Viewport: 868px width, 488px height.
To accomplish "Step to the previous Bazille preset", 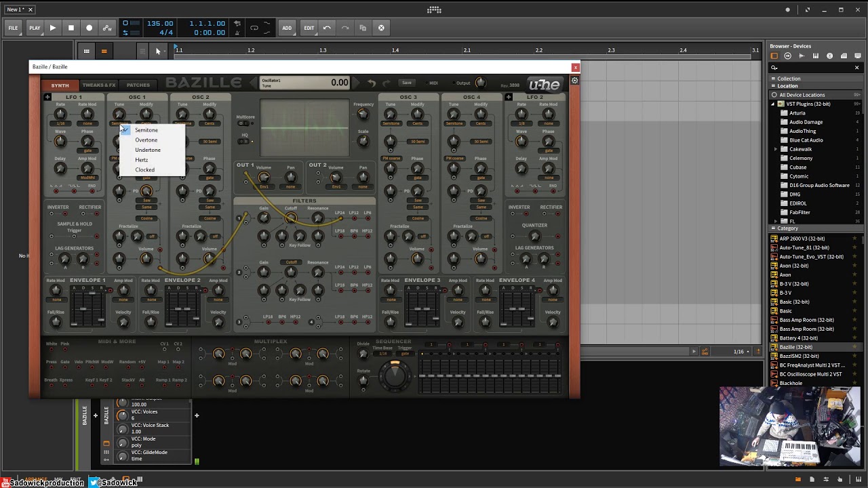I will 254,83.
